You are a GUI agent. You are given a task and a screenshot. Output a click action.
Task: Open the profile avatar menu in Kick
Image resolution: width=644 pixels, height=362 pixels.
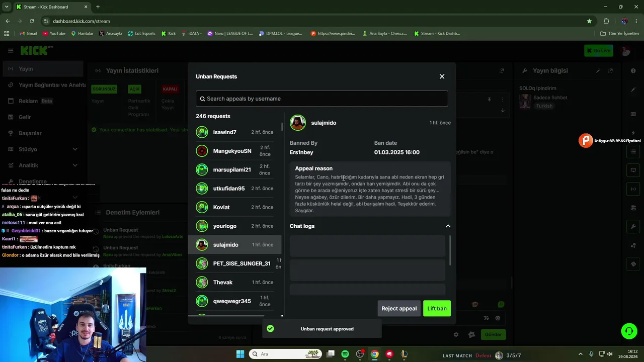pos(625,51)
